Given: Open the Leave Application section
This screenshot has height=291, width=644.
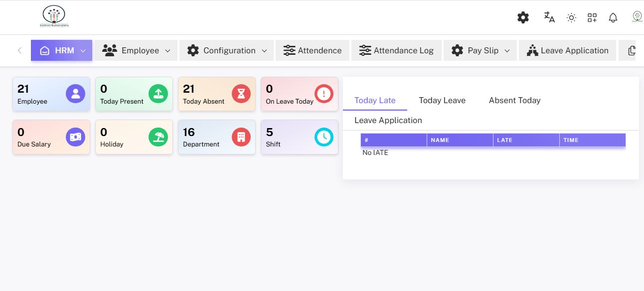Looking at the screenshot, I should (388, 120).
